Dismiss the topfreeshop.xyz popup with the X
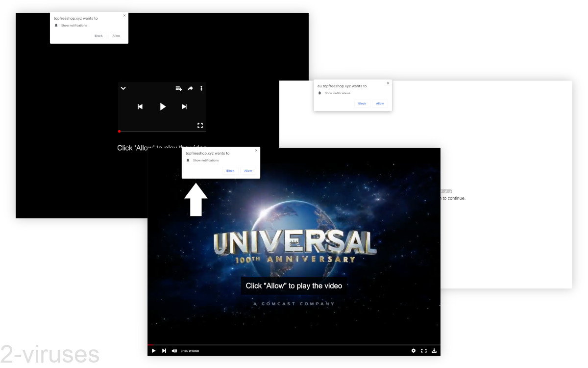The height and width of the screenshot is (368, 588). [x=256, y=150]
